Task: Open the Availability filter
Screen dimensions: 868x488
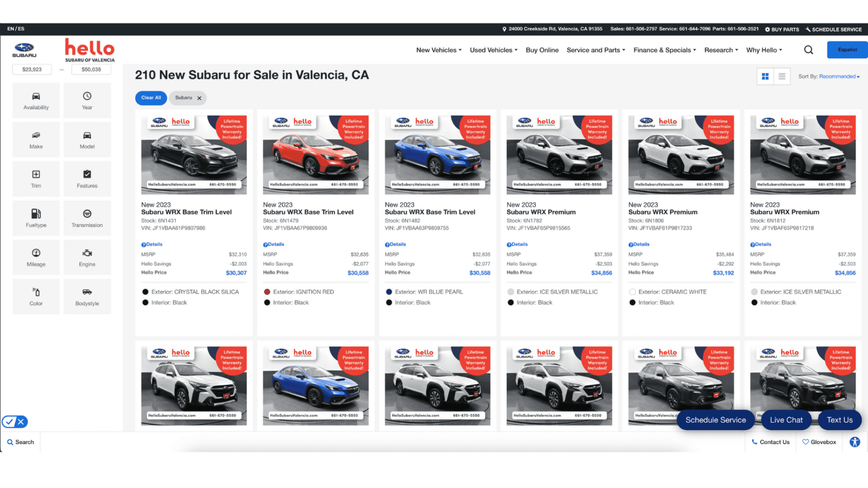Action: 36,100
